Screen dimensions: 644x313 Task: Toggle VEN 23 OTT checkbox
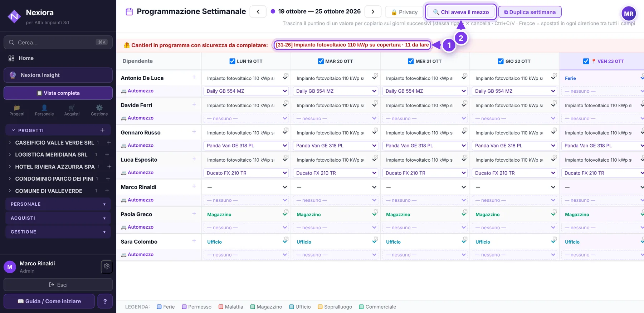click(586, 61)
